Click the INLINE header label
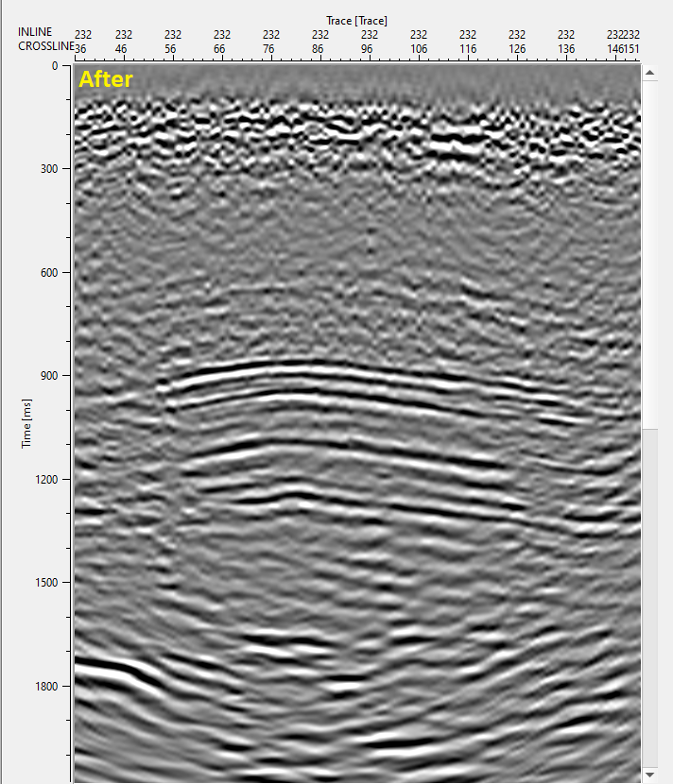The height and width of the screenshot is (784, 673). coord(35,32)
